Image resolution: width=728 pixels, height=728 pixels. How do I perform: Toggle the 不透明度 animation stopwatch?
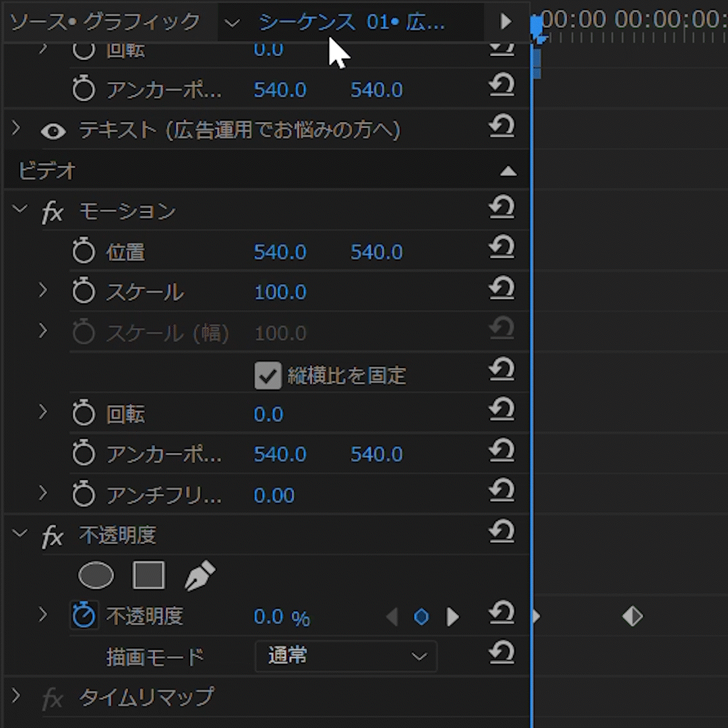coord(84,615)
